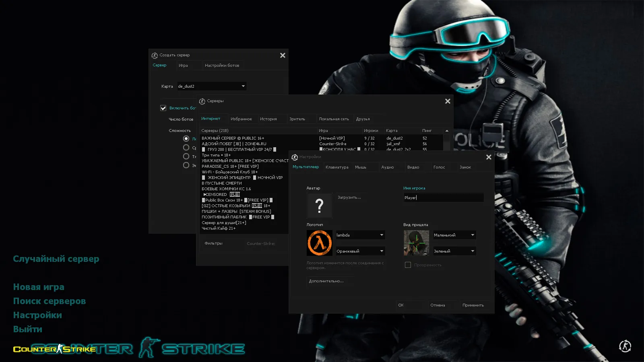The height and width of the screenshot is (362, 644).
Task: Click the Имя игрока text field
Action: [443, 198]
